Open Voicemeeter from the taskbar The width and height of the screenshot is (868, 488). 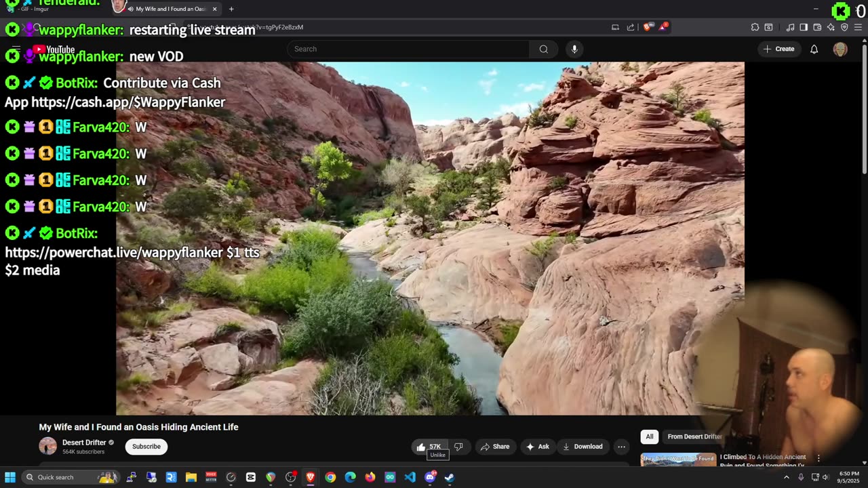click(211, 477)
